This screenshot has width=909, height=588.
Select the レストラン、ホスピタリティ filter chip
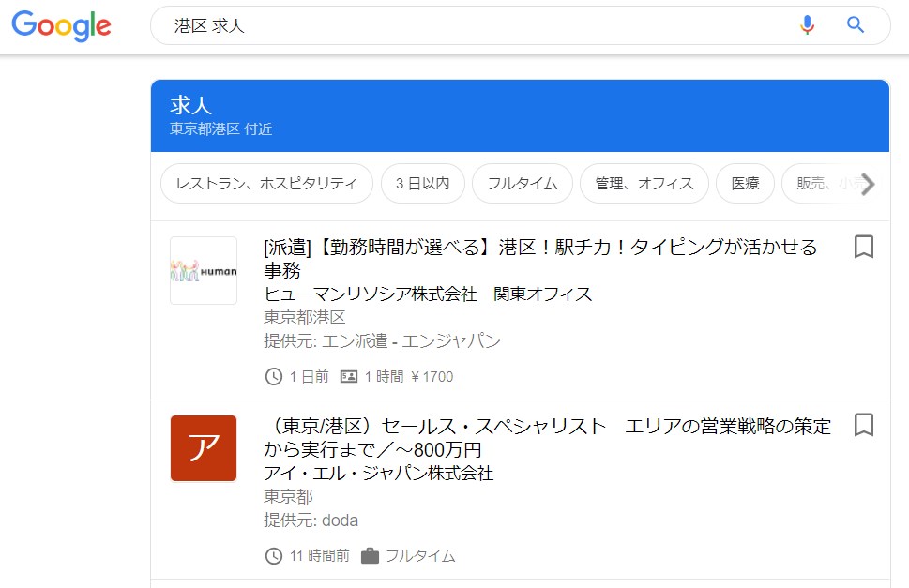coord(266,184)
